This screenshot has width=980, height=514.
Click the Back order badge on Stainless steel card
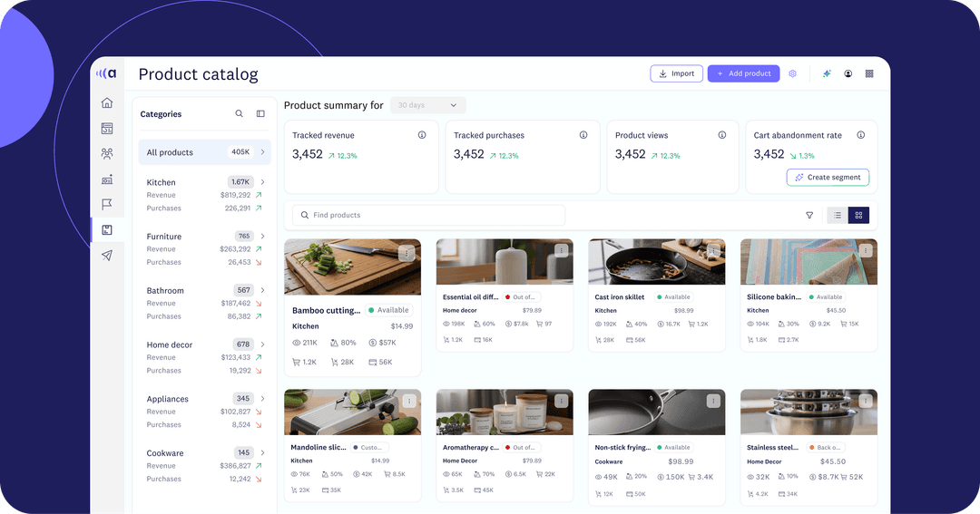(827, 448)
